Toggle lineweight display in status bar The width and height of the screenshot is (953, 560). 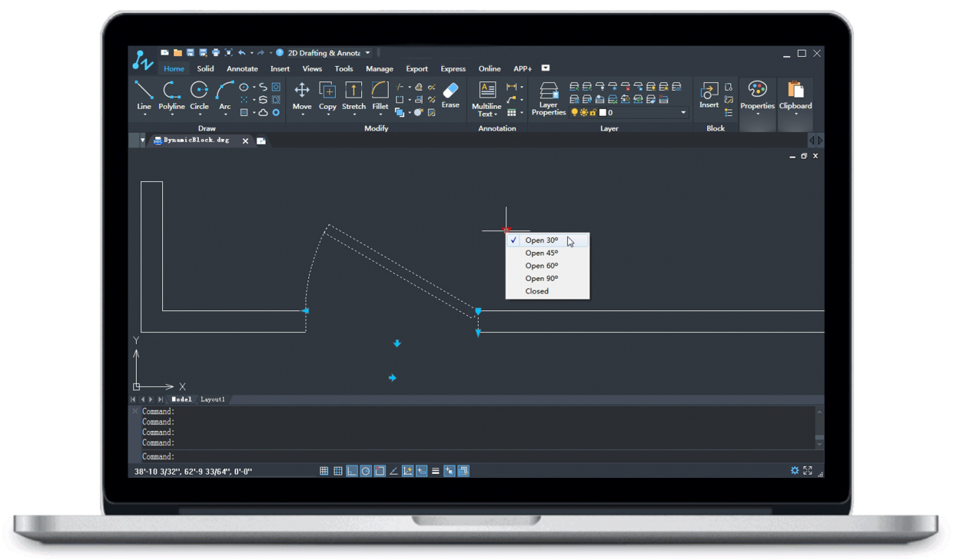point(435,471)
